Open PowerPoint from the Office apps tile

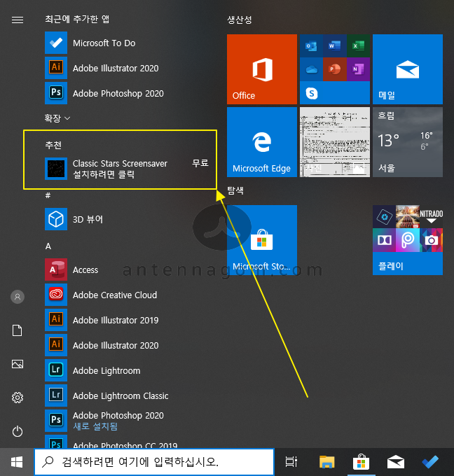click(335, 69)
